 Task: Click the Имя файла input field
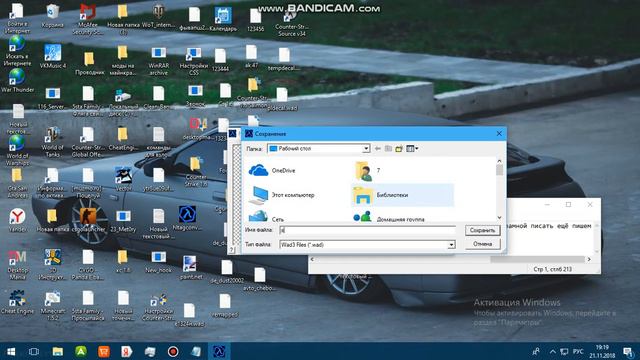click(x=367, y=230)
